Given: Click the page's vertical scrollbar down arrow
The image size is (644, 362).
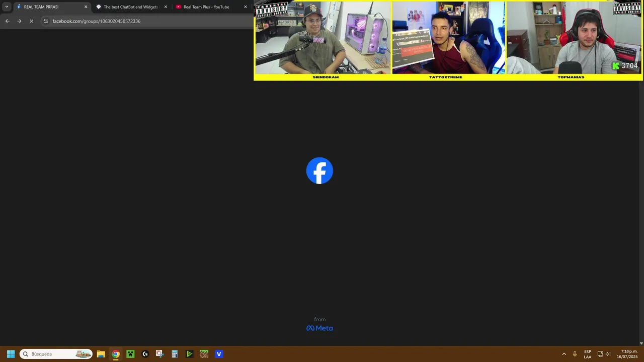Looking at the screenshot, I should [641, 343].
